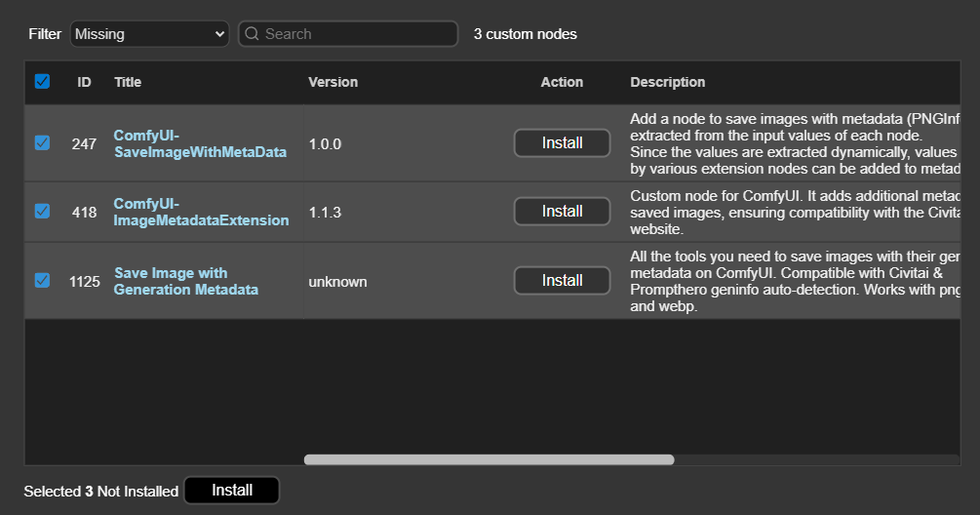Install node 1125 from its row
Screen dimensions: 980x515
tap(562, 281)
